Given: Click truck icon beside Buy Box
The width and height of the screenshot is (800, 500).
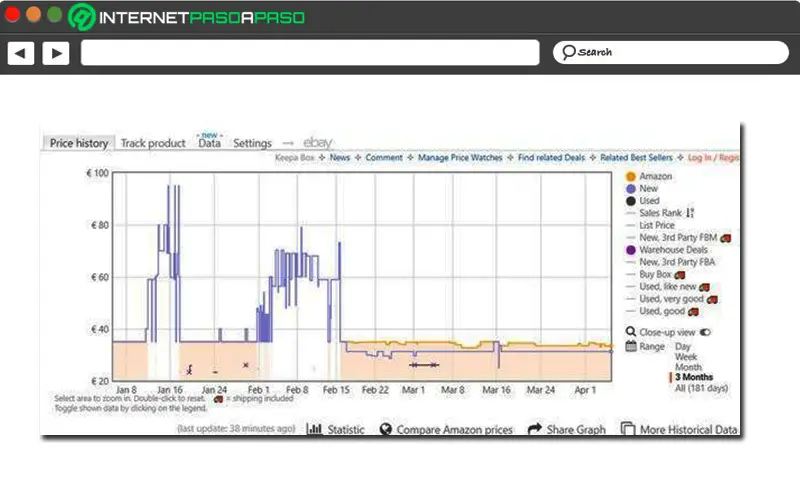Looking at the screenshot, I should pyautogui.click(x=680, y=275).
